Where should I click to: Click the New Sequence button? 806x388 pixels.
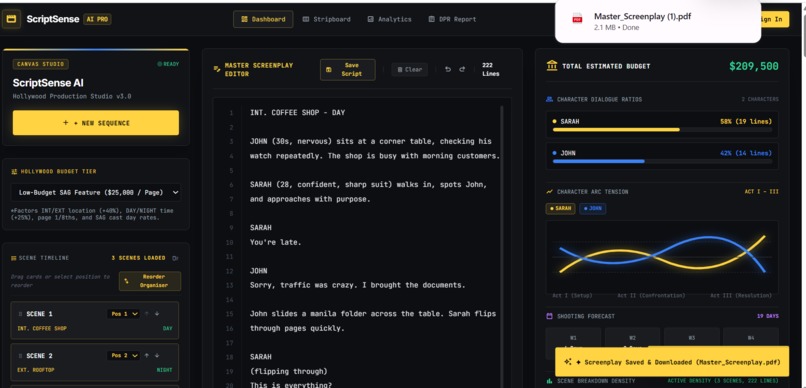[x=96, y=123]
